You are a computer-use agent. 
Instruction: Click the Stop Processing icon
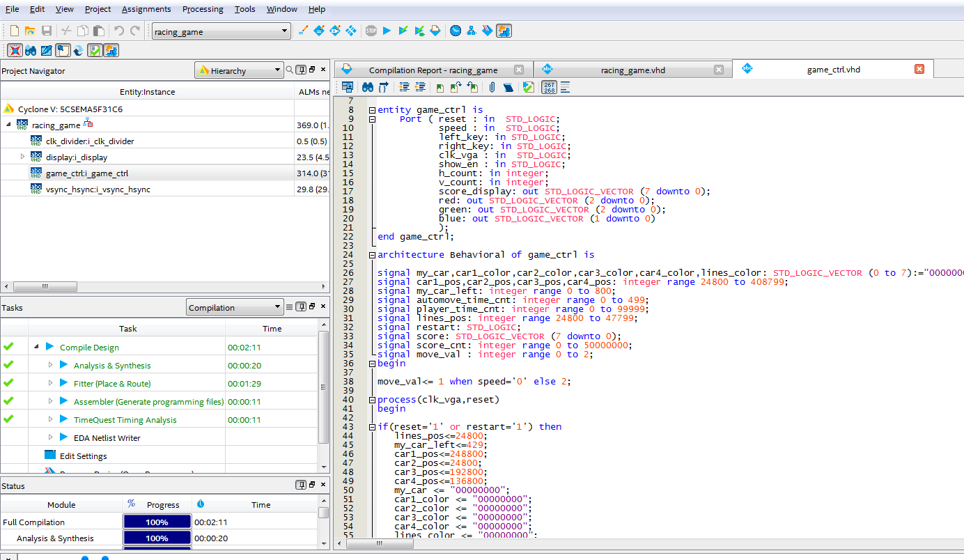point(371,31)
